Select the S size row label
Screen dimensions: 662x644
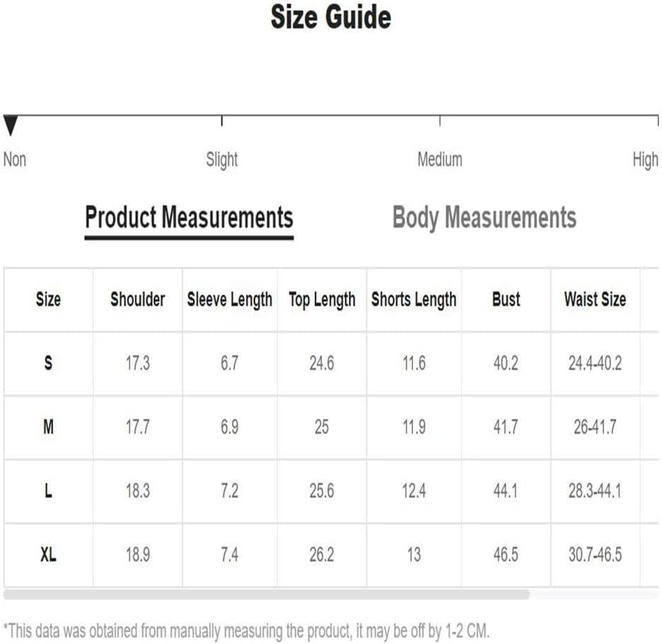(x=48, y=364)
